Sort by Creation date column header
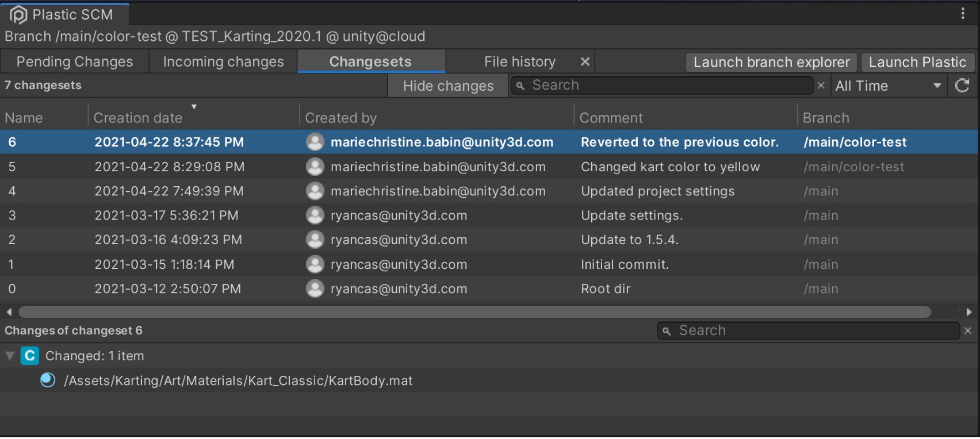Screen dimensions: 980x439 (193, 117)
